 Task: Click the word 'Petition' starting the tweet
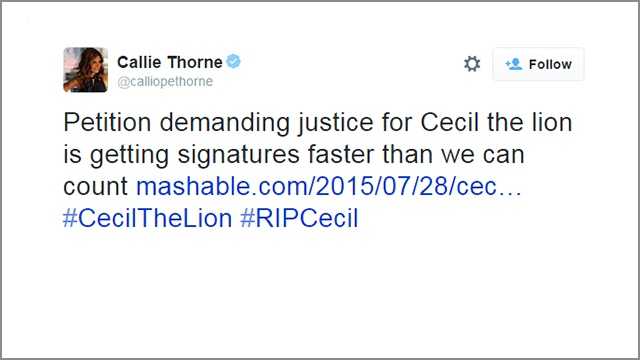coord(107,122)
